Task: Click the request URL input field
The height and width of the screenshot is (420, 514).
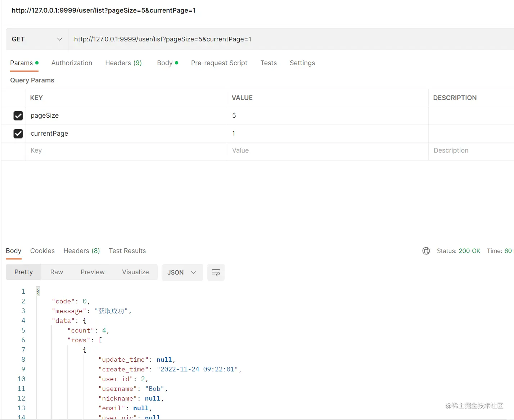Action: tap(291, 39)
